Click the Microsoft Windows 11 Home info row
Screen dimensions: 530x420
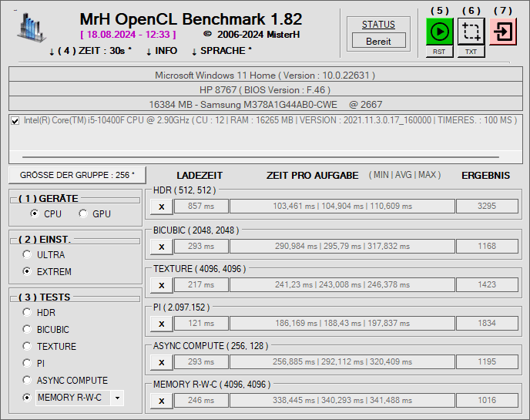(265, 75)
